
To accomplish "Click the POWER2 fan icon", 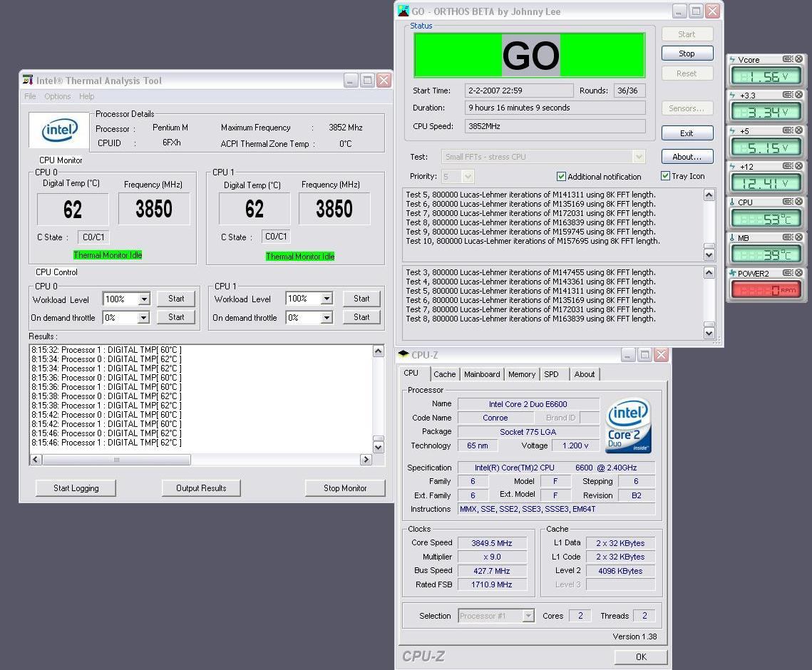I will coord(732,274).
